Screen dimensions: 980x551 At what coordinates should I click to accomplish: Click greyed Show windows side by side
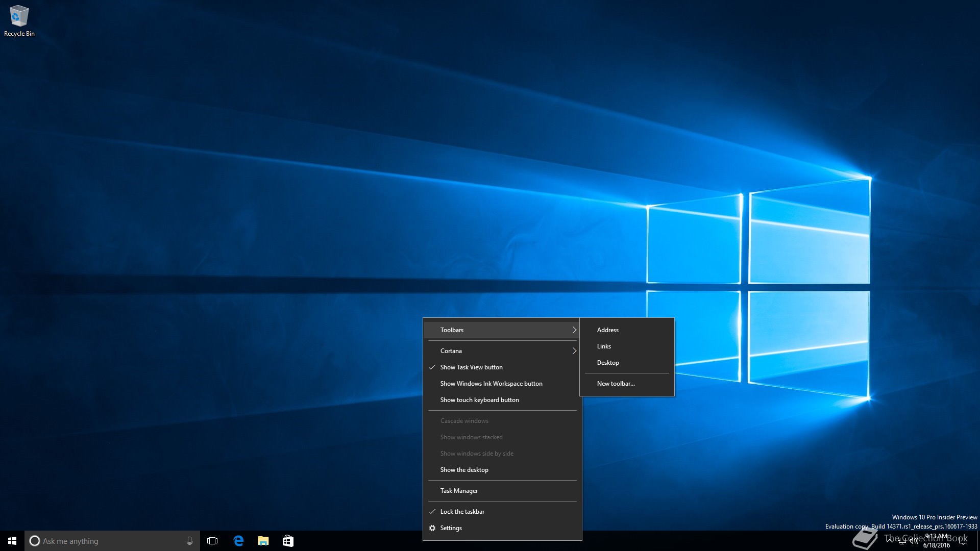click(x=502, y=454)
